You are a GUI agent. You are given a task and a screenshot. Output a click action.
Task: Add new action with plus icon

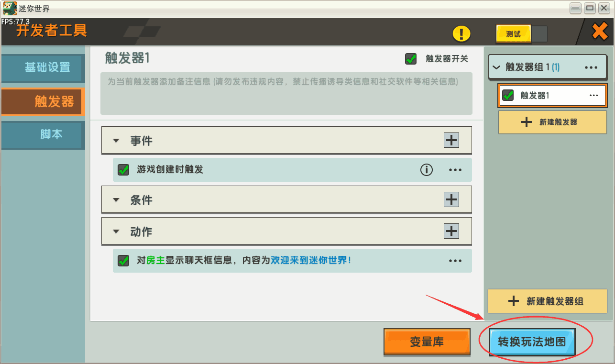coord(451,231)
